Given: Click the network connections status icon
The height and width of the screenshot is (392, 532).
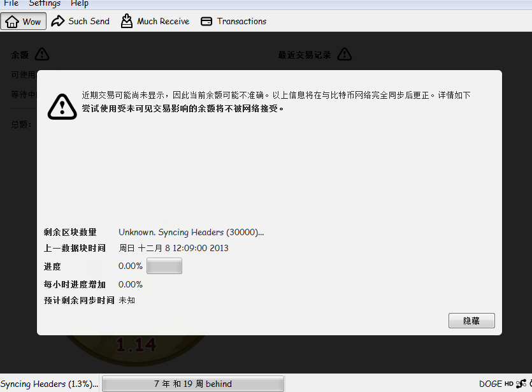Looking at the screenshot, I should [520, 384].
